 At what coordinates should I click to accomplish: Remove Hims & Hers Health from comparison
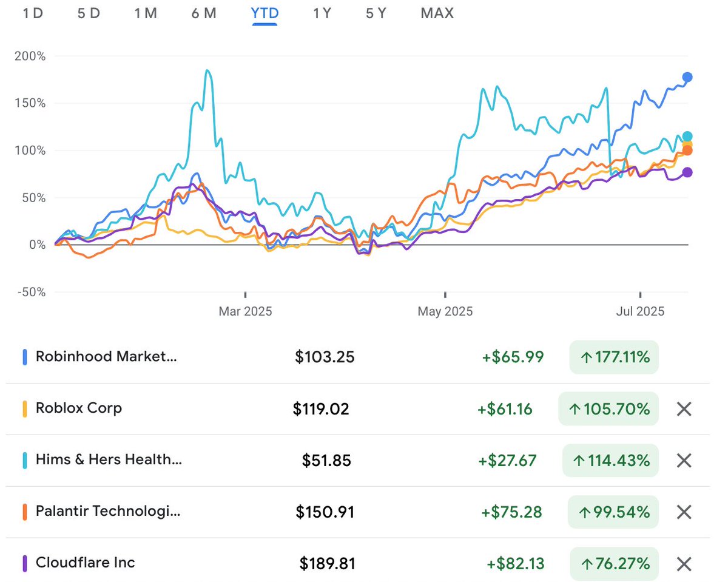(x=684, y=461)
